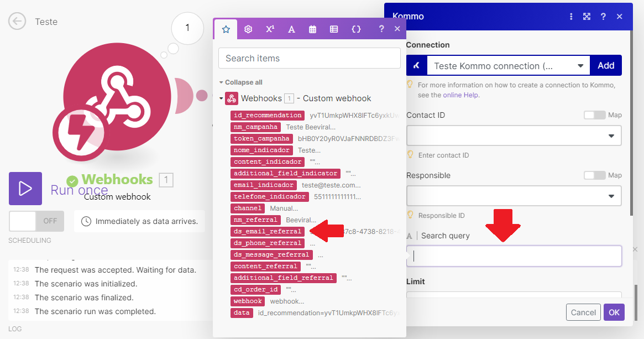
Task: Select the webhook variable
Action: point(248,301)
